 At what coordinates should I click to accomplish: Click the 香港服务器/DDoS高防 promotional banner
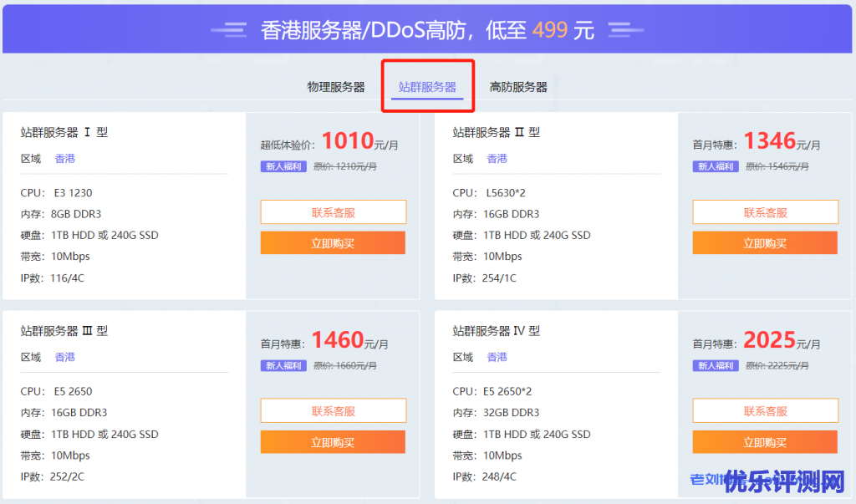click(427, 30)
